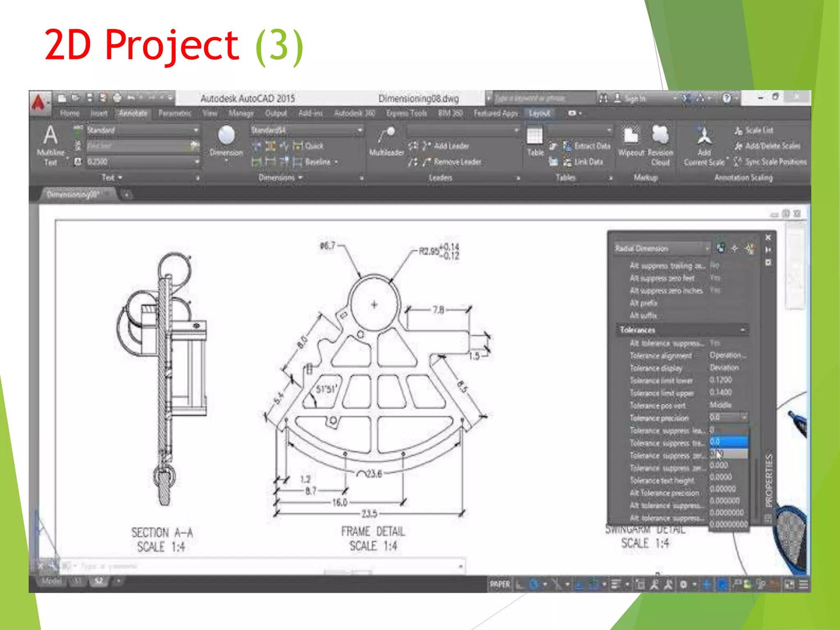Click the Tolerance display Deviation value

(x=724, y=367)
